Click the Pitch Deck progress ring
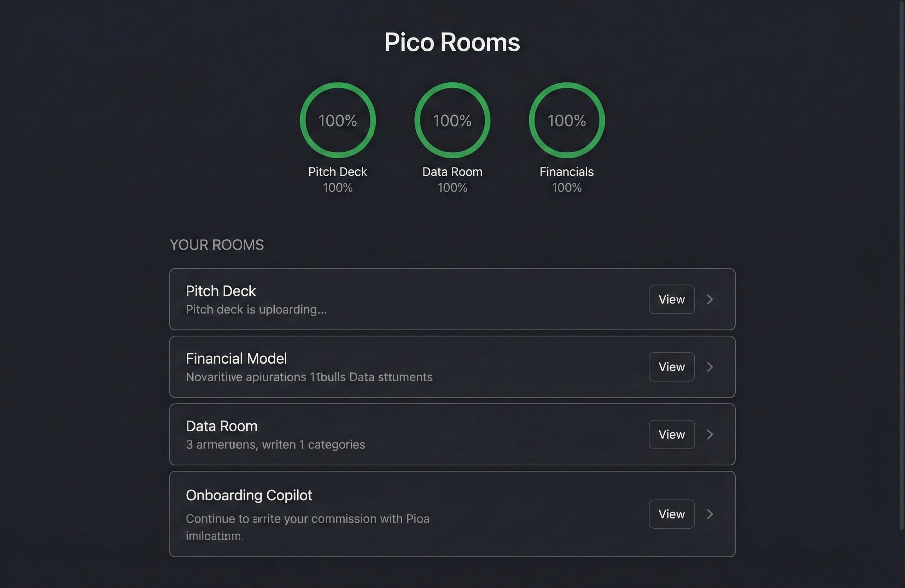 (338, 120)
